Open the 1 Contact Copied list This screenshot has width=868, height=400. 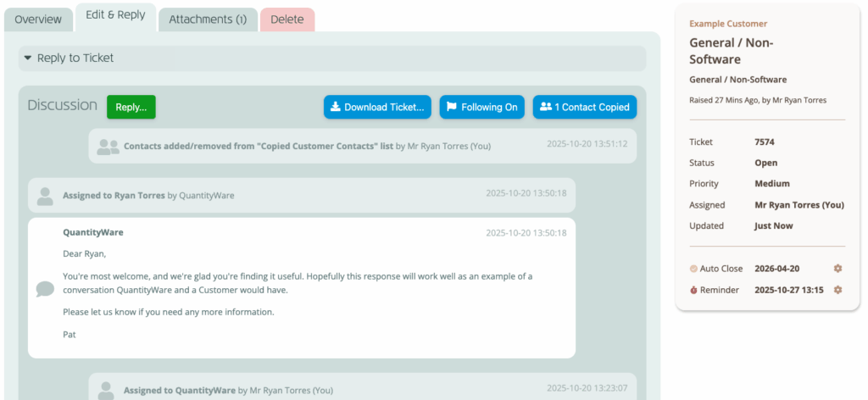[584, 107]
